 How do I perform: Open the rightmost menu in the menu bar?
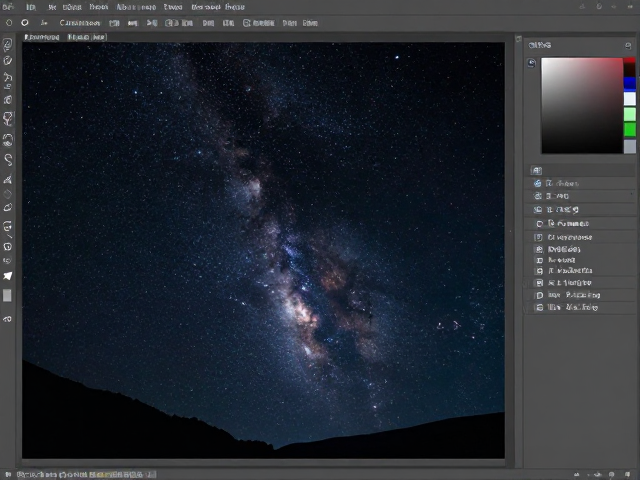[x=235, y=7]
